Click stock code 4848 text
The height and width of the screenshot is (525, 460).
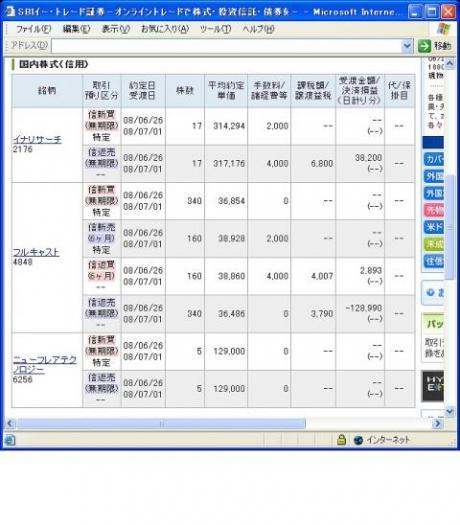pos(22,262)
